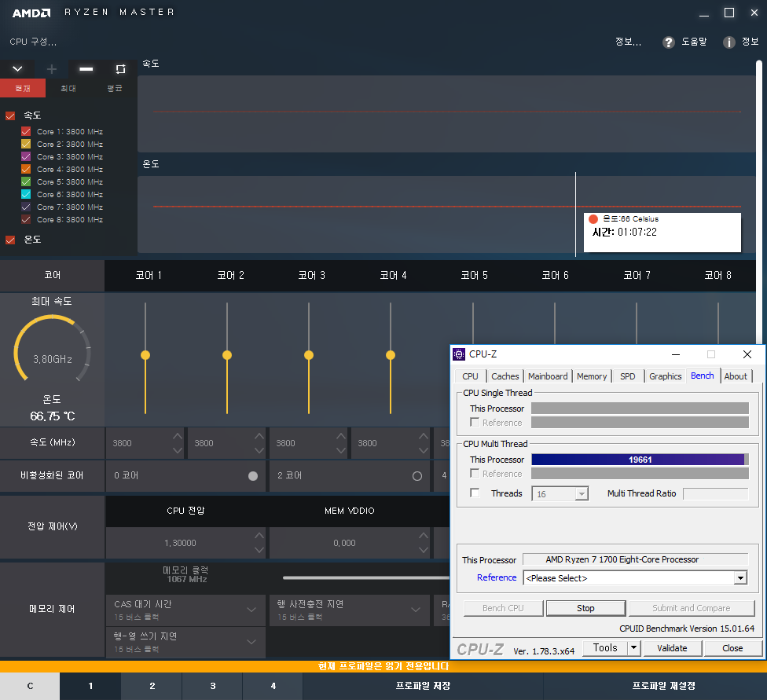The width and height of the screenshot is (767, 700).
Task: Toggle Core 6 graph checkbox
Action: pyautogui.click(x=26, y=194)
